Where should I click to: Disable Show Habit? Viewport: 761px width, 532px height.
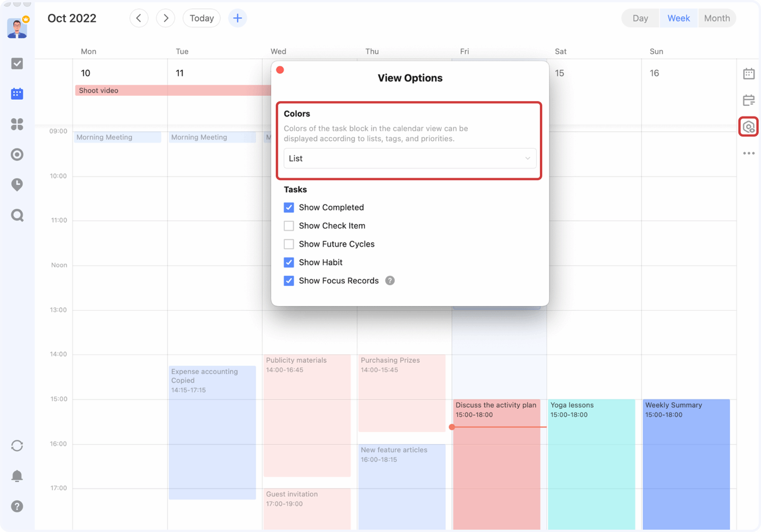(x=289, y=262)
